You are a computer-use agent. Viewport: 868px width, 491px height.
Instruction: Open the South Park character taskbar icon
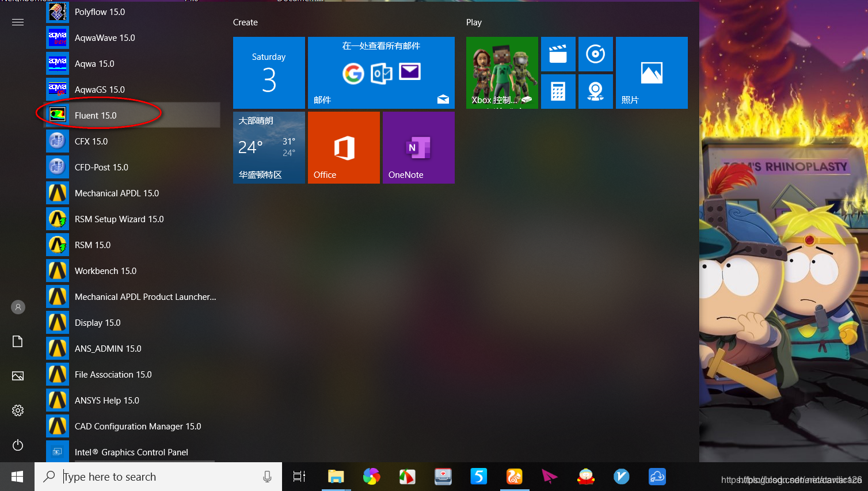coord(586,477)
